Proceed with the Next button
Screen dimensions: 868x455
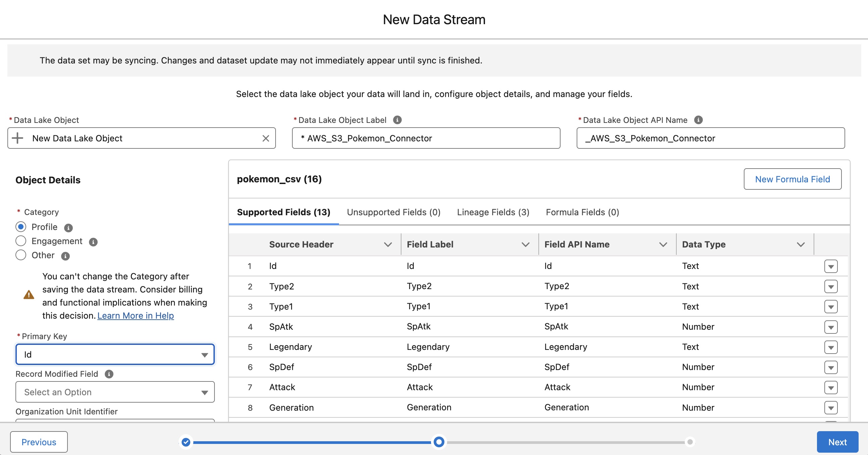coord(837,442)
